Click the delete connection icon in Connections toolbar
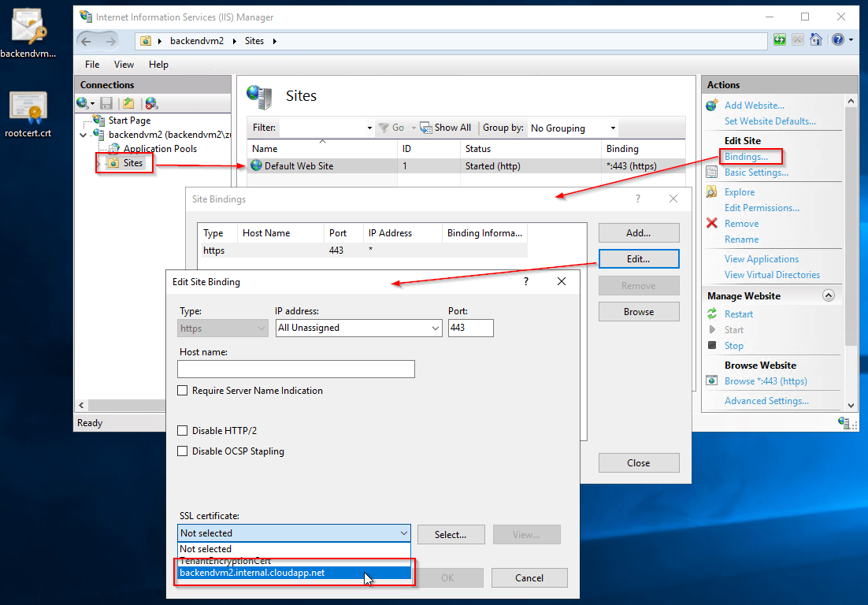The height and width of the screenshot is (605, 868). (x=151, y=103)
